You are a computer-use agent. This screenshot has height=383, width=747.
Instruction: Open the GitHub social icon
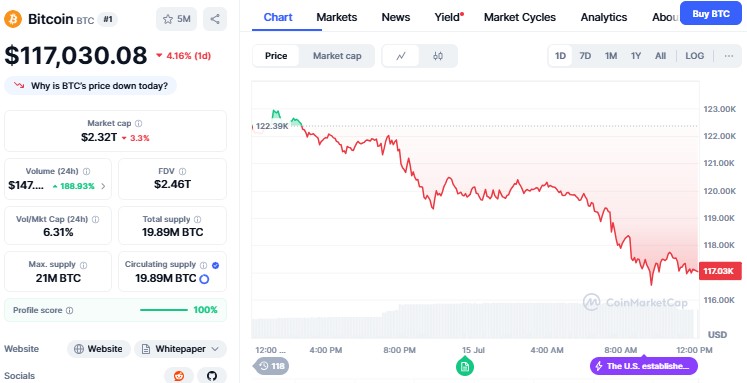tap(212, 376)
